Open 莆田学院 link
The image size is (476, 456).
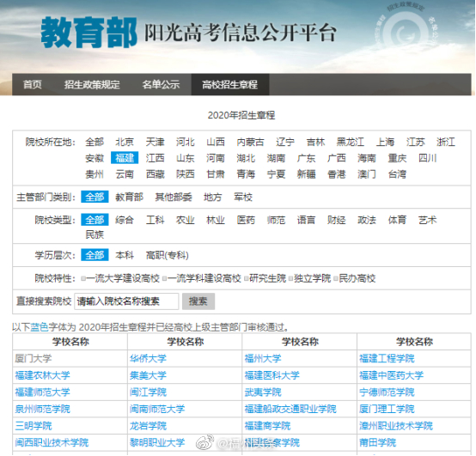tap(378, 442)
